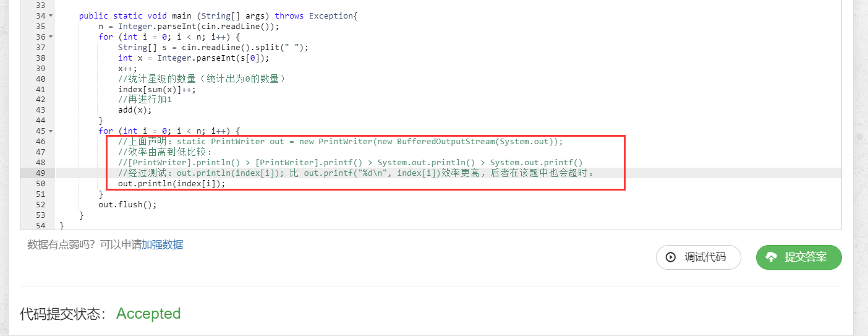Click line number 50 in the gutter
Image resolution: width=868 pixels, height=336 pixels.
coord(40,183)
